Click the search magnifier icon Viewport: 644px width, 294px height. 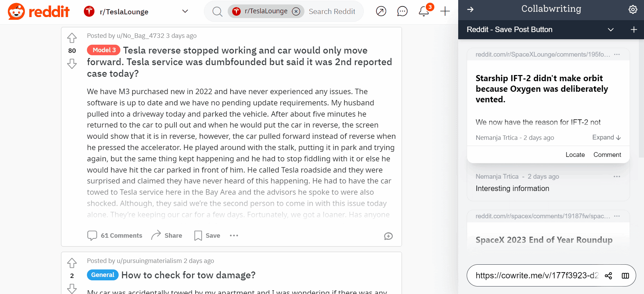coord(217,12)
